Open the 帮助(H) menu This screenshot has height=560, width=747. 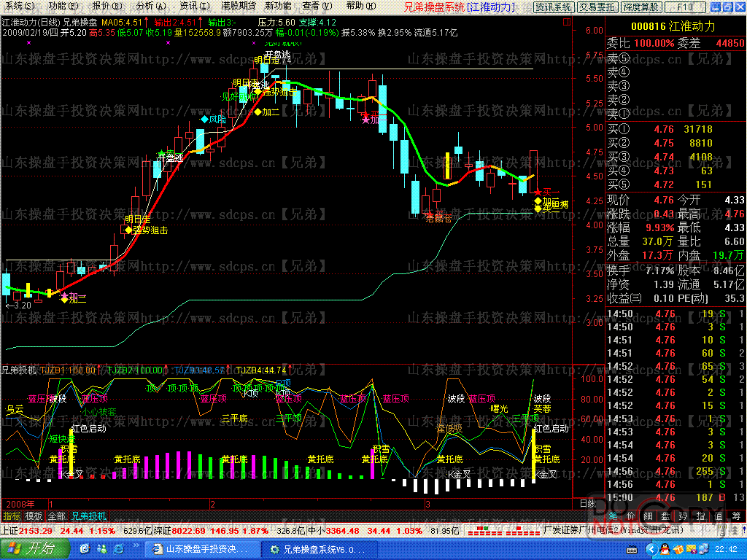[x=360, y=6]
